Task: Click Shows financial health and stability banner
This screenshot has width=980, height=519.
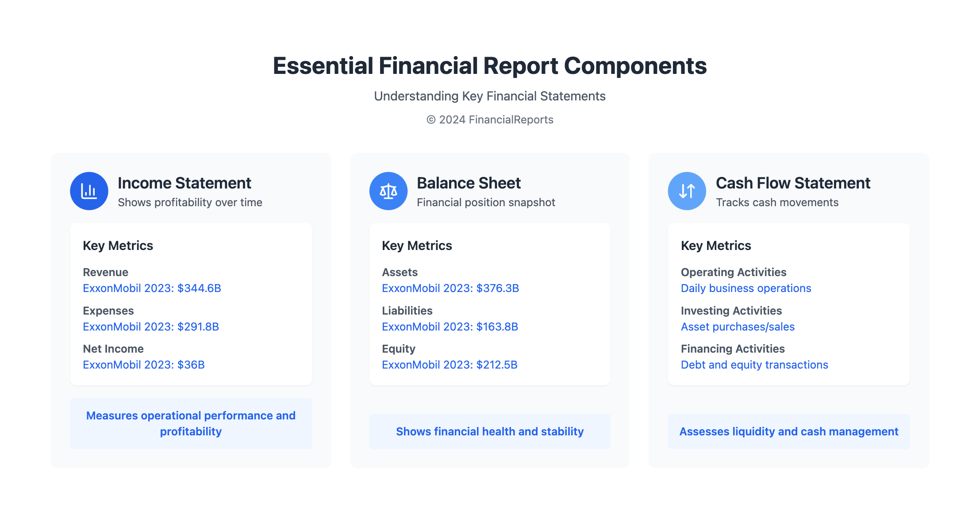Action: pos(490,431)
